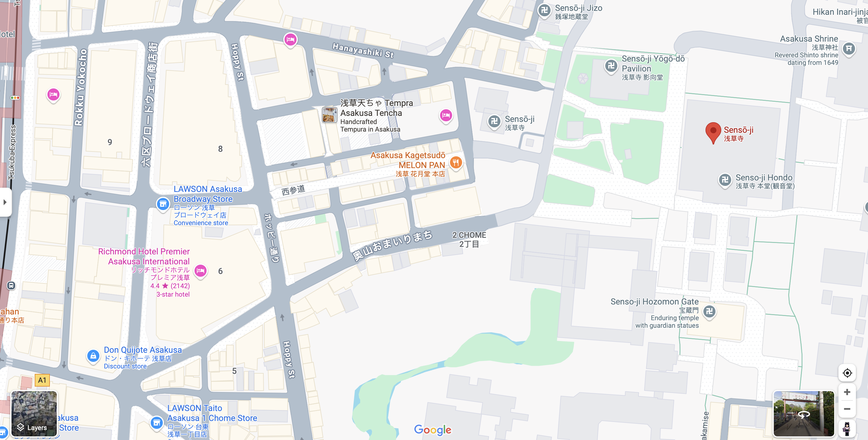Show your current location on map
The height and width of the screenshot is (440, 868).
(847, 373)
